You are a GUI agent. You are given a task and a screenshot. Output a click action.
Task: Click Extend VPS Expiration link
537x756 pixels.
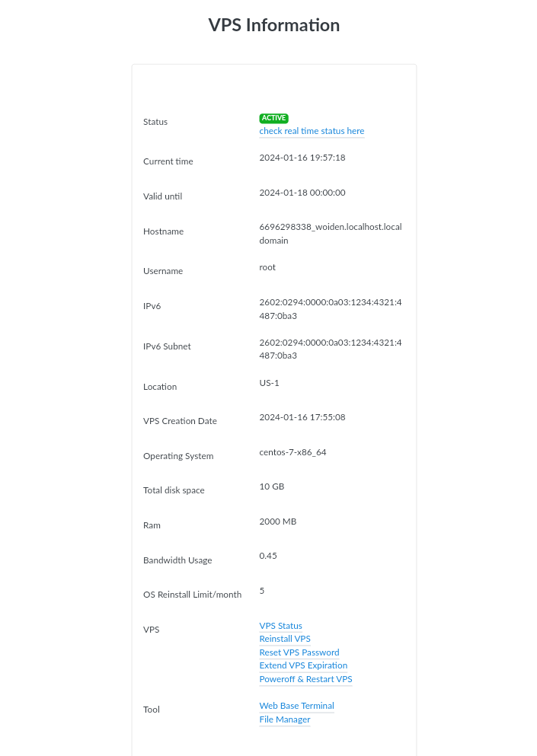coord(303,665)
